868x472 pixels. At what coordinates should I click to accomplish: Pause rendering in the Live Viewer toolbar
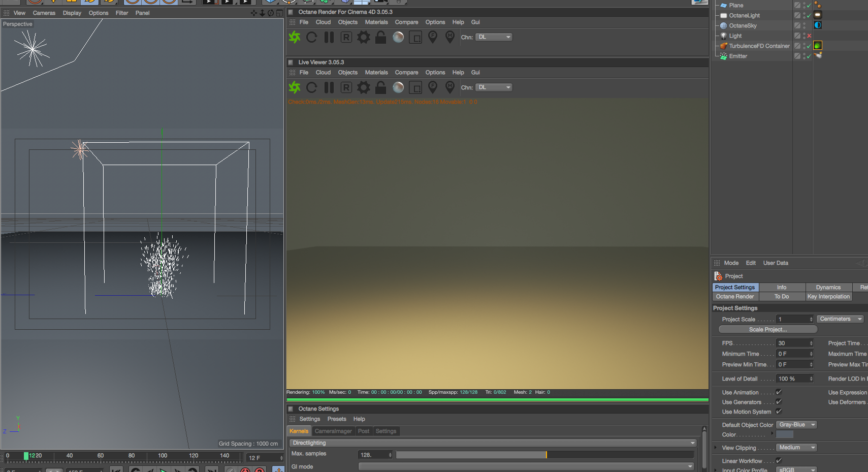[x=329, y=87]
